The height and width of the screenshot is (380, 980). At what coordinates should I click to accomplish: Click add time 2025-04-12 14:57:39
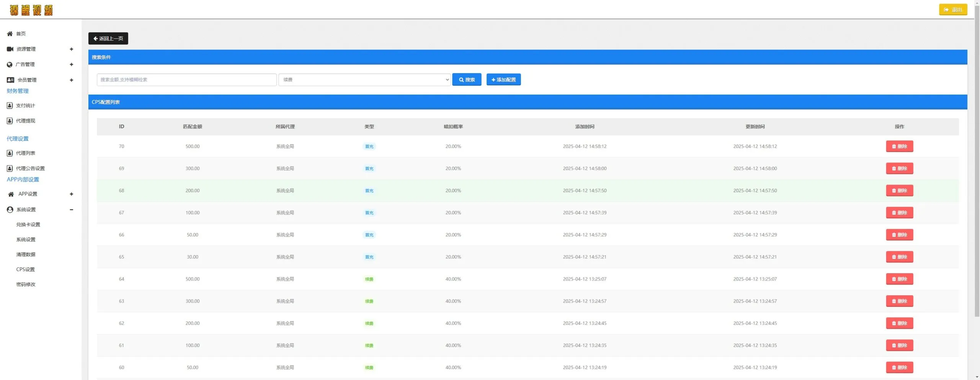(585, 213)
